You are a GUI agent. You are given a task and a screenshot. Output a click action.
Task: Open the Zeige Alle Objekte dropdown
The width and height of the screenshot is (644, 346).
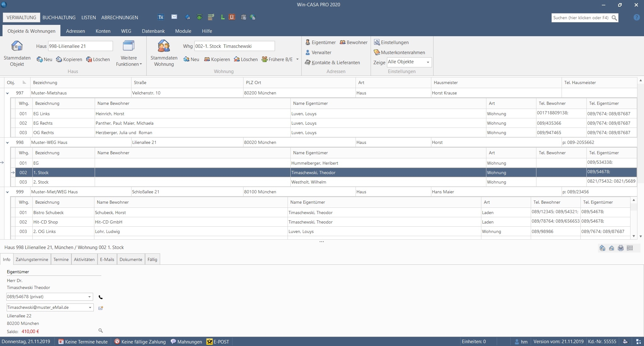coord(428,62)
